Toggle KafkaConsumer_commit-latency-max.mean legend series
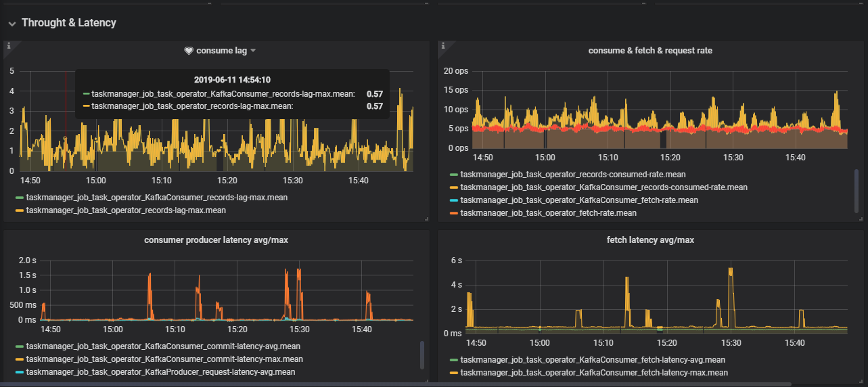The width and height of the screenshot is (868, 387). pyautogui.click(x=164, y=359)
